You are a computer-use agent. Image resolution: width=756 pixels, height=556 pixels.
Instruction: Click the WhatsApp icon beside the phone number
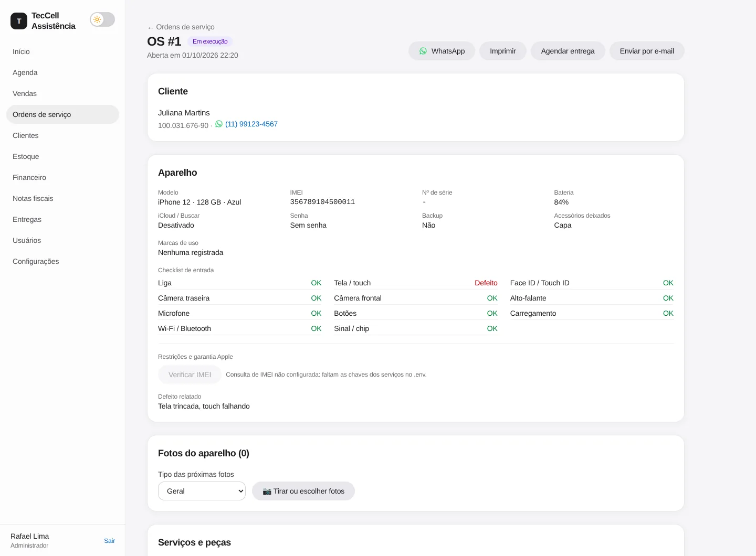[219, 124]
